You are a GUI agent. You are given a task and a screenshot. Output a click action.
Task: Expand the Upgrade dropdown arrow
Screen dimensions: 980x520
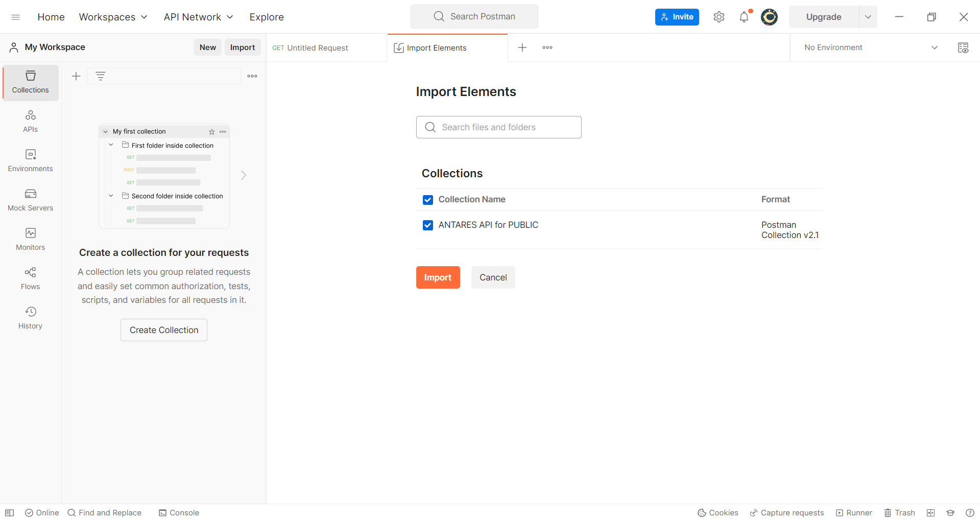868,17
